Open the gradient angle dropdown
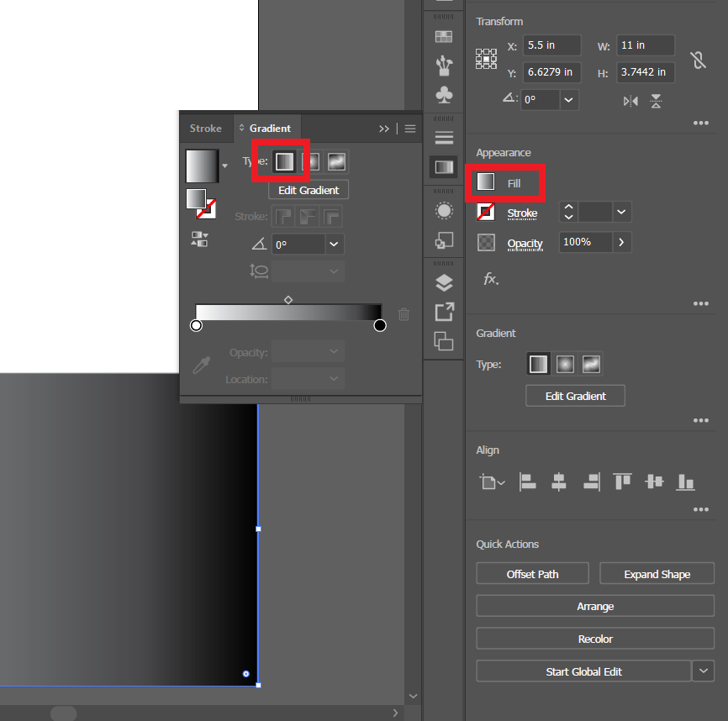This screenshot has width=728, height=721. click(333, 244)
